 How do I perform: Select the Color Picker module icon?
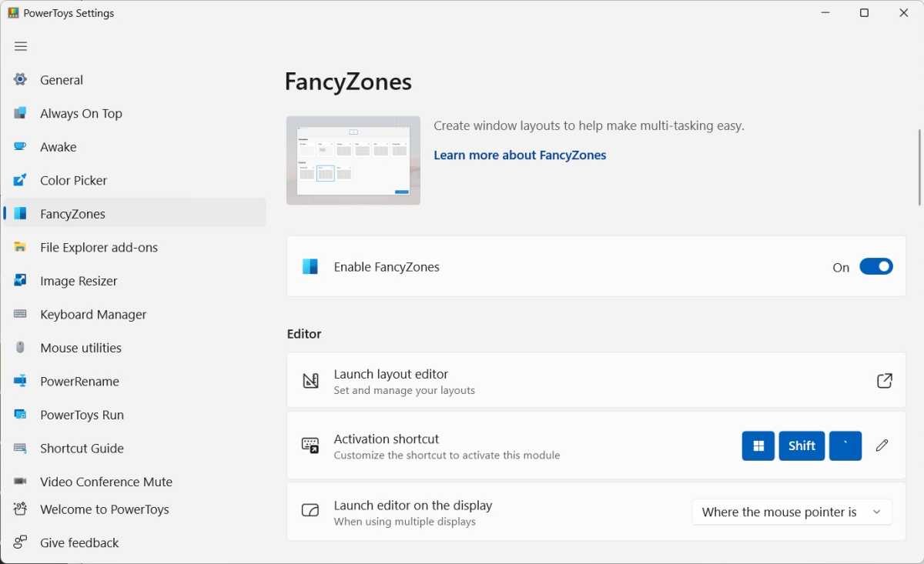(21, 180)
